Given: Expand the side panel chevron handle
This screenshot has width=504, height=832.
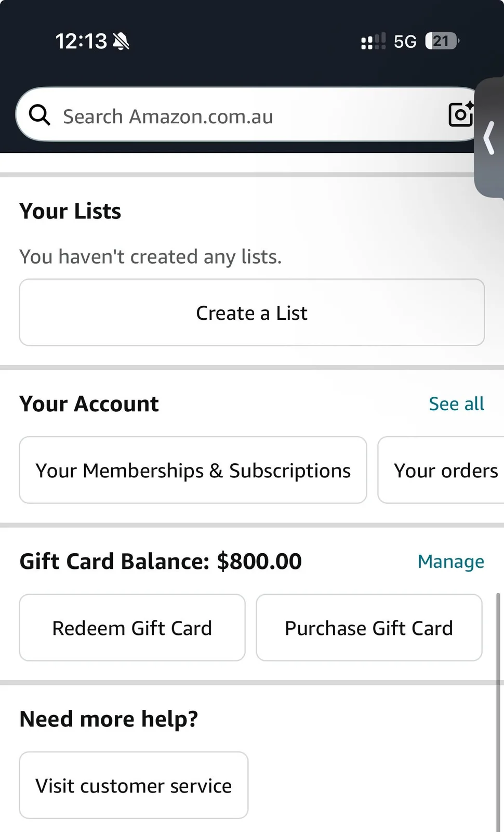Looking at the screenshot, I should (489, 138).
